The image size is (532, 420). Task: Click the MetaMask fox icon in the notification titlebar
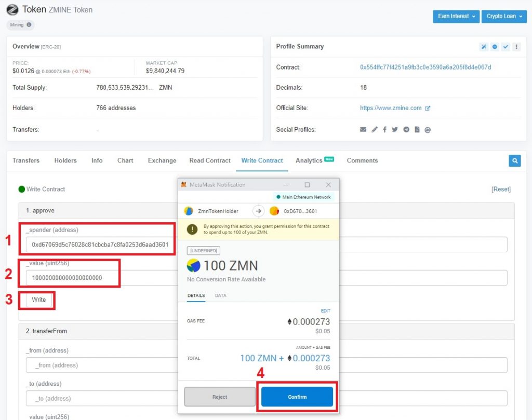(x=183, y=184)
